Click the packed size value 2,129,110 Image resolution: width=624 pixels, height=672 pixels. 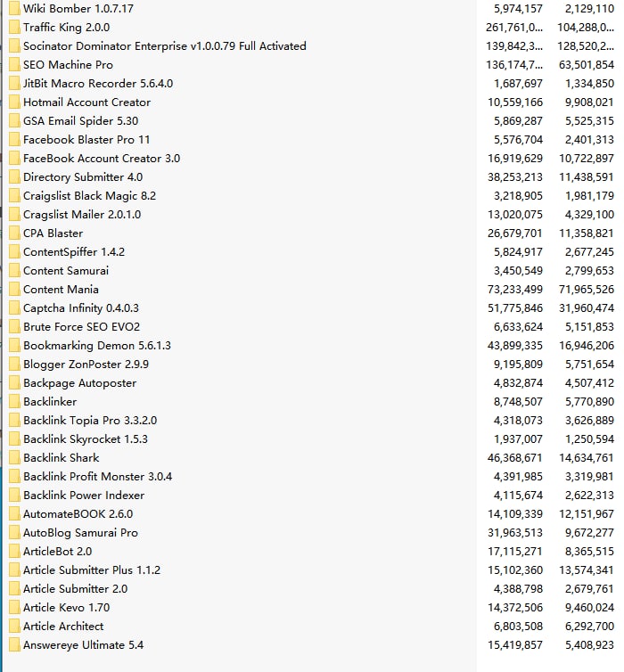point(589,9)
